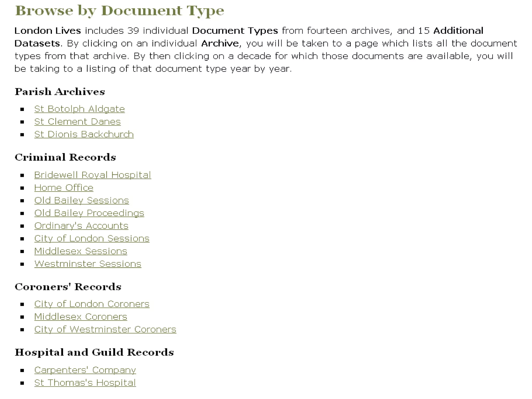Open the Westminster Sessions link
This screenshot has width=532, height=399.
coord(88,264)
